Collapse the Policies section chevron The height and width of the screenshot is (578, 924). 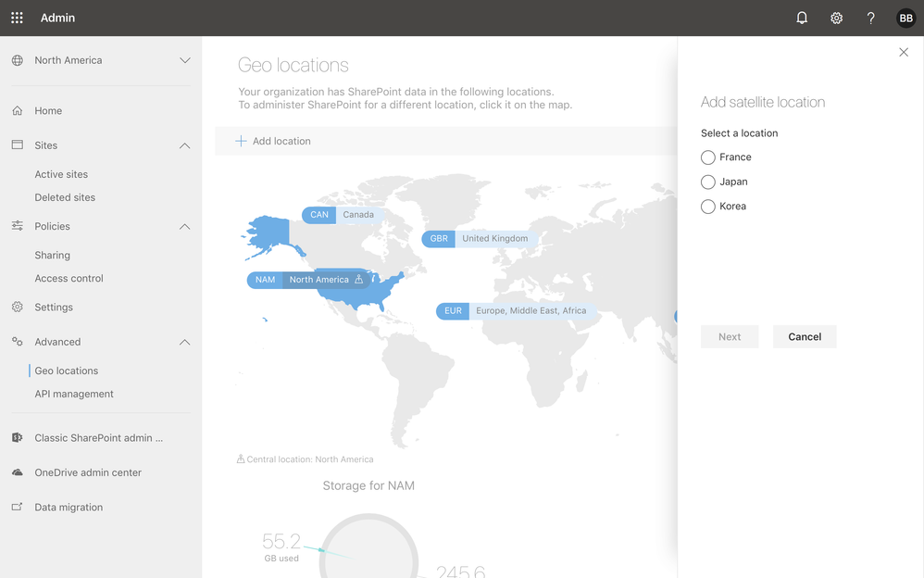pos(184,227)
